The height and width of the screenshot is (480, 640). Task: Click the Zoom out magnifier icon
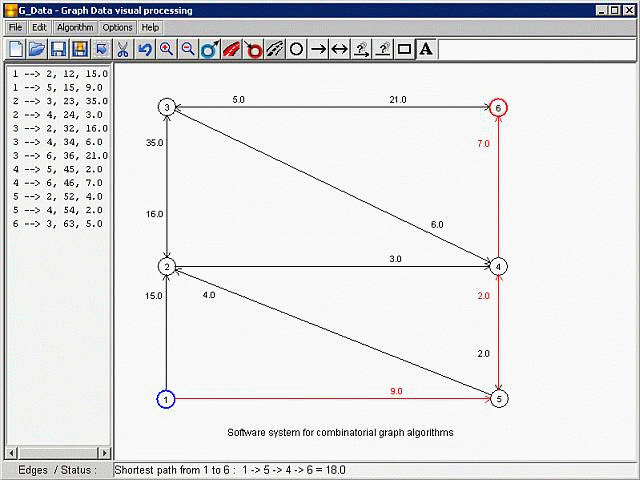tap(188, 49)
